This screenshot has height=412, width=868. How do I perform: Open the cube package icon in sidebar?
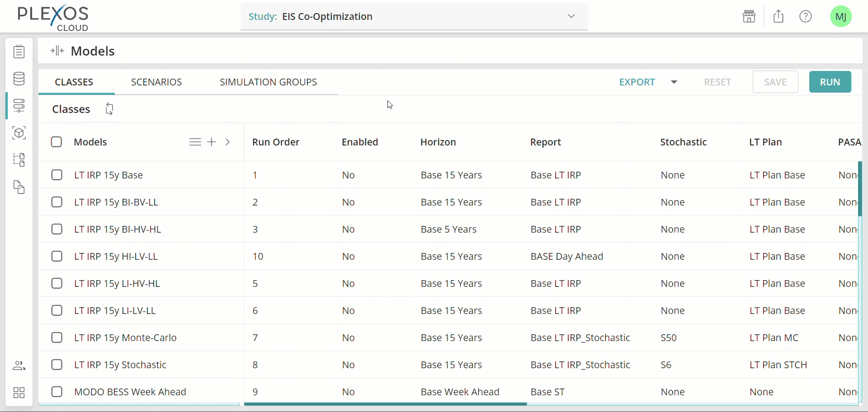[x=19, y=133]
